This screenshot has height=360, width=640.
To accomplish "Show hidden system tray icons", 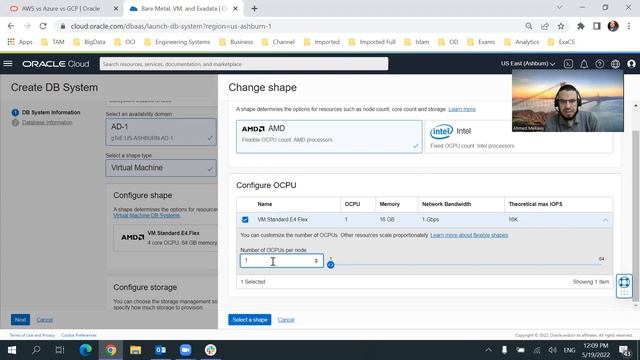I will (x=488, y=350).
